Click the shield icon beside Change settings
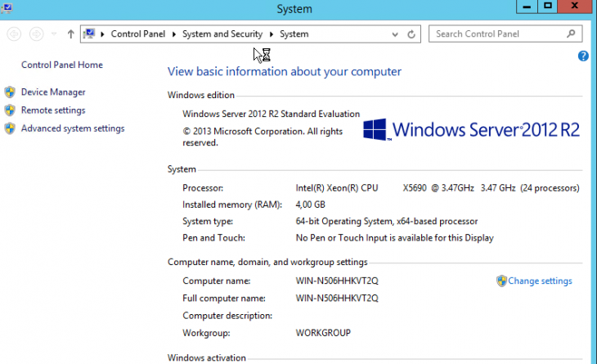The height and width of the screenshot is (364, 597). (x=502, y=281)
